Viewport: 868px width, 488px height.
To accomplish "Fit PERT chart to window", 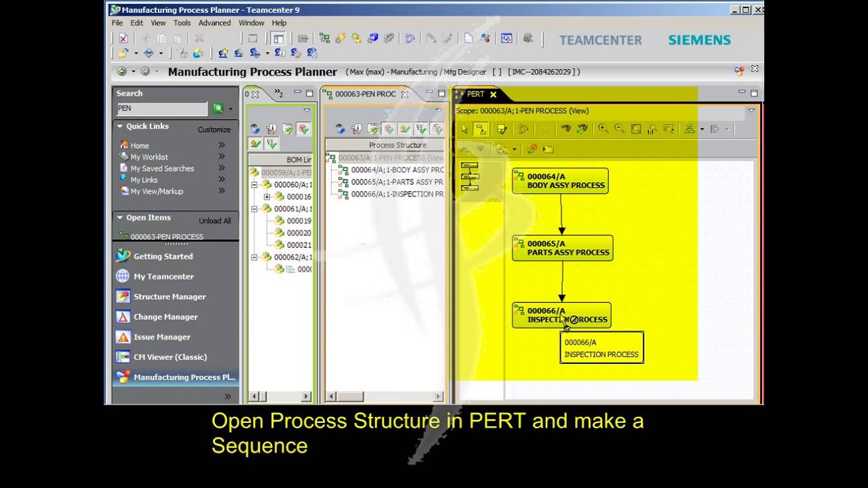I will tap(636, 129).
